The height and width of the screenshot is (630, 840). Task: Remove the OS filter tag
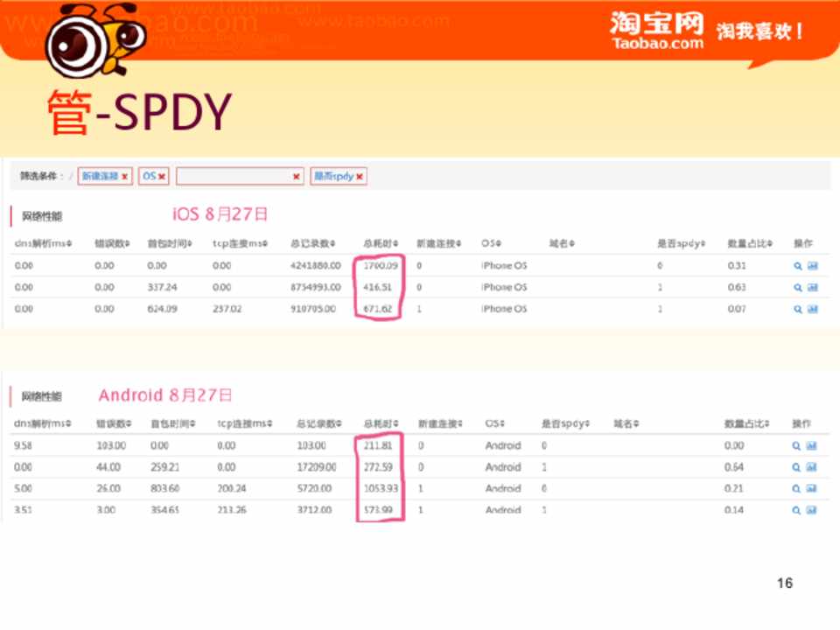click(x=163, y=177)
